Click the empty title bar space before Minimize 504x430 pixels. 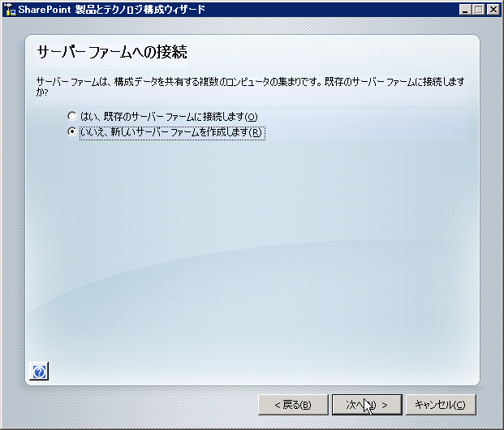(x=341, y=10)
